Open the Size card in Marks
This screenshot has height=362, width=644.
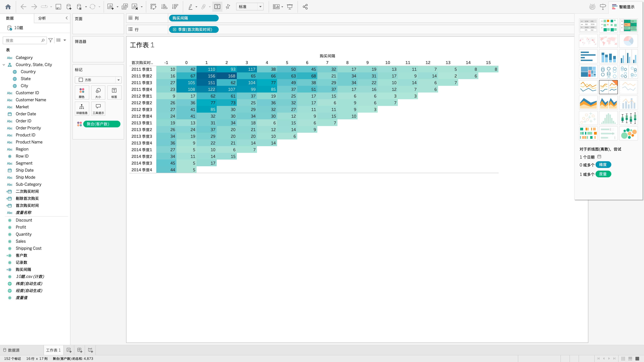point(98,93)
